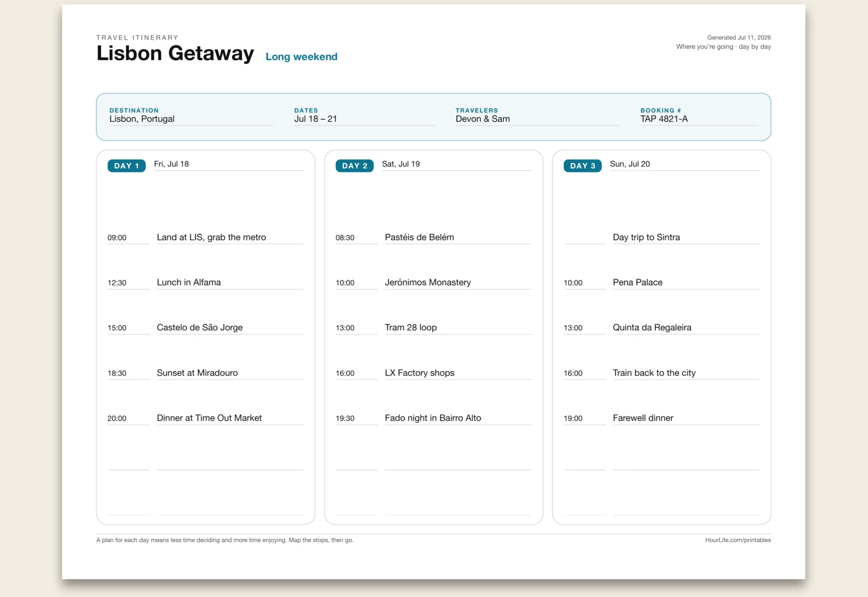The image size is (868, 597).
Task: Click the empty time slot beside Day trip to Sintra
Action: (584, 238)
